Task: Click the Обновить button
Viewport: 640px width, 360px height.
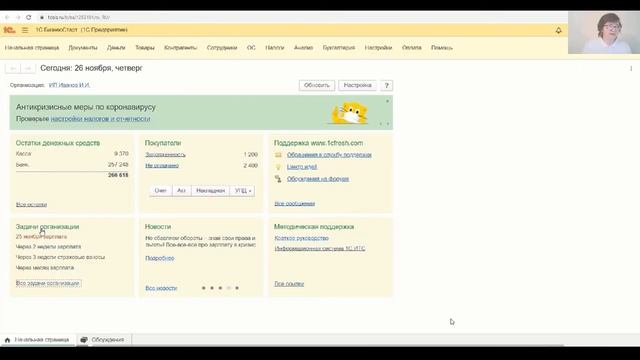Action: (317, 85)
